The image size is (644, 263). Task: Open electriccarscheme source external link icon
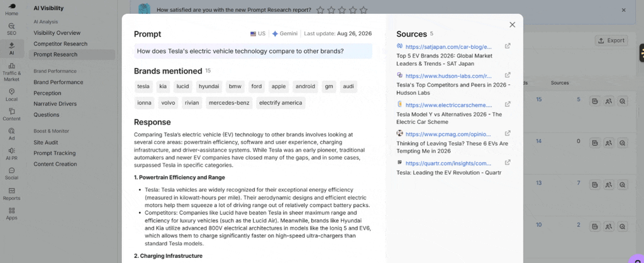[508, 104]
